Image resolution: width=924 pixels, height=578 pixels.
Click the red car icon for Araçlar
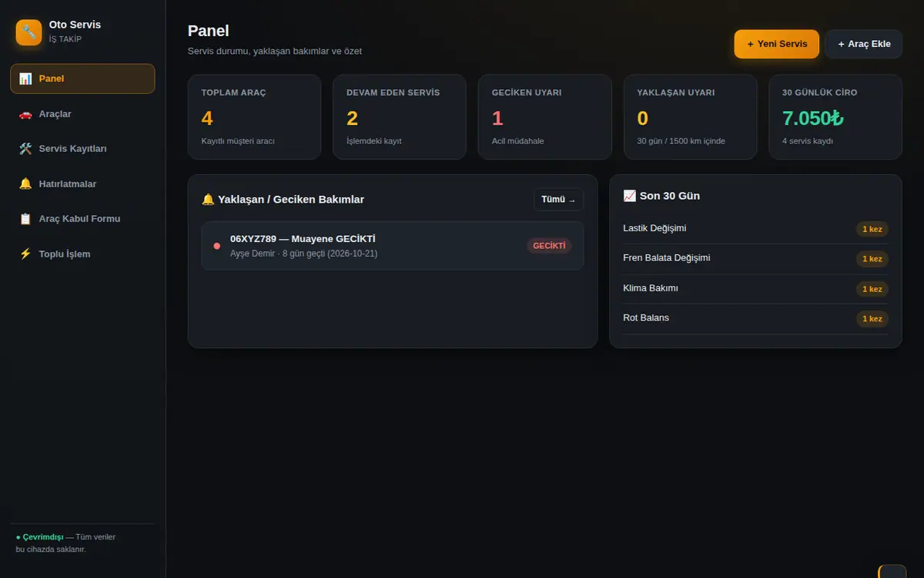[x=25, y=114]
